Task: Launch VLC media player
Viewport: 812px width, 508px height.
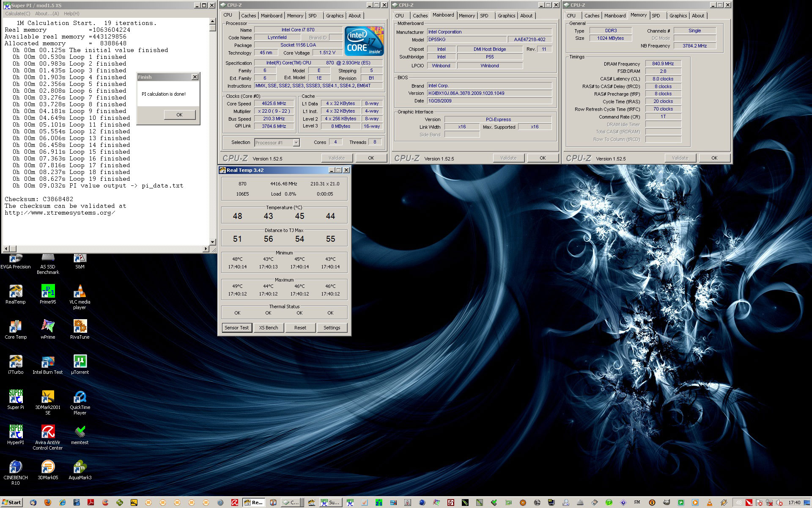Action: tap(80, 292)
